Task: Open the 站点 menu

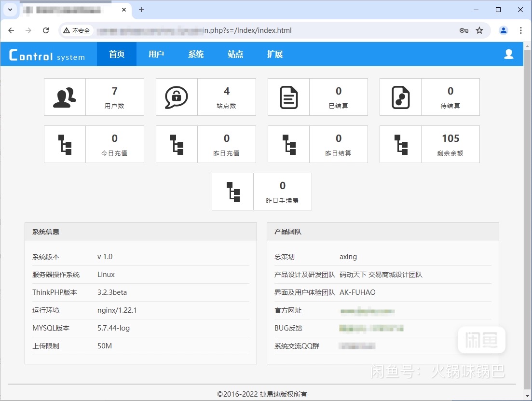Action: (x=235, y=54)
